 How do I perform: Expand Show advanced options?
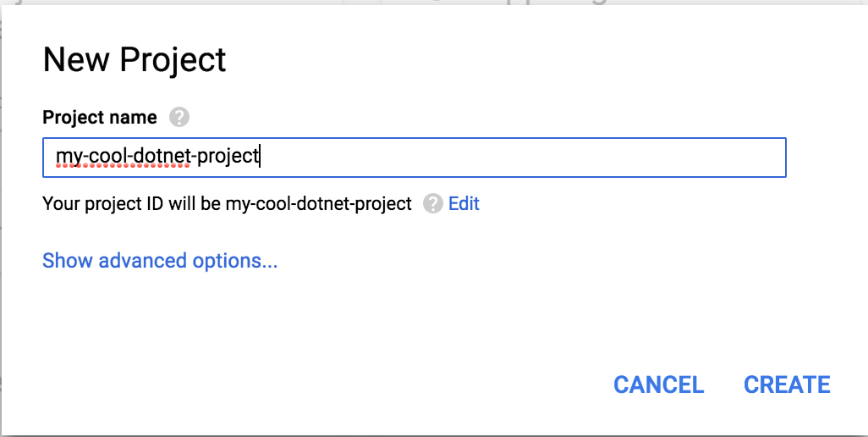tap(160, 261)
